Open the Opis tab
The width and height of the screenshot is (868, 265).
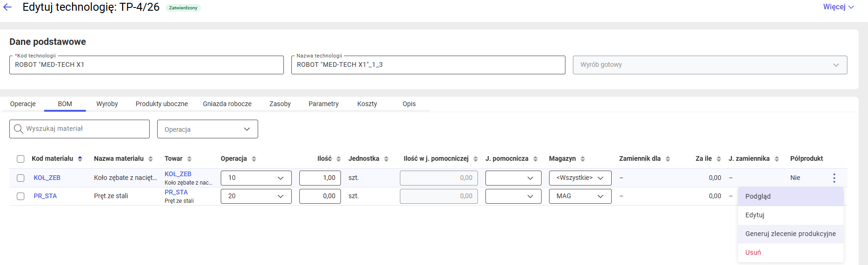tap(409, 104)
